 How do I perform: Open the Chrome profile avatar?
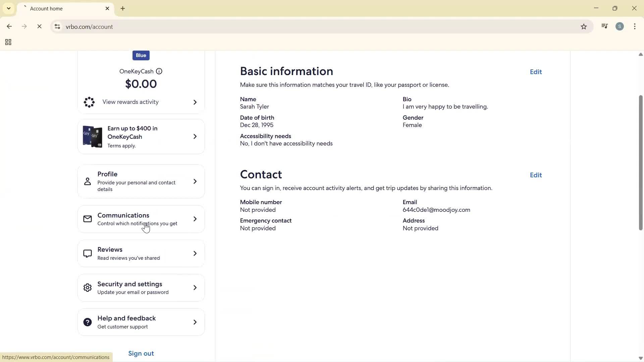pos(620,26)
